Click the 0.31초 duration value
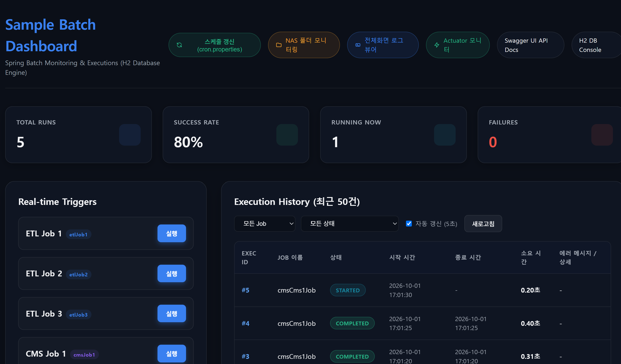 [x=530, y=356]
